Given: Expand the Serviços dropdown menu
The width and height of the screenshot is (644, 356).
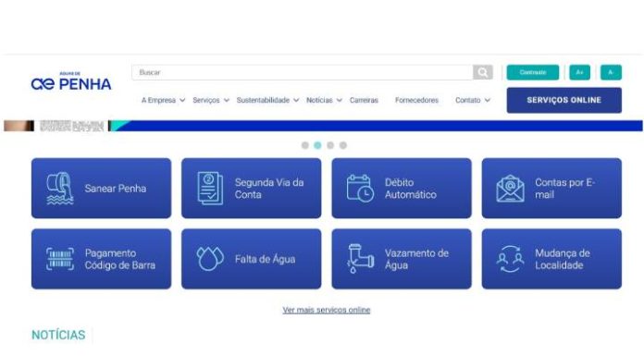Looking at the screenshot, I should 211,100.
